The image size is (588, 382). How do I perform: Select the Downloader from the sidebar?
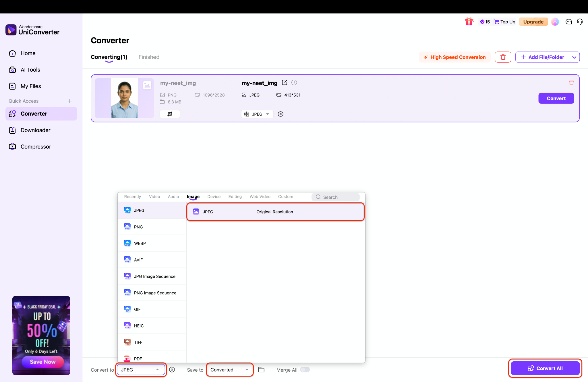35,130
